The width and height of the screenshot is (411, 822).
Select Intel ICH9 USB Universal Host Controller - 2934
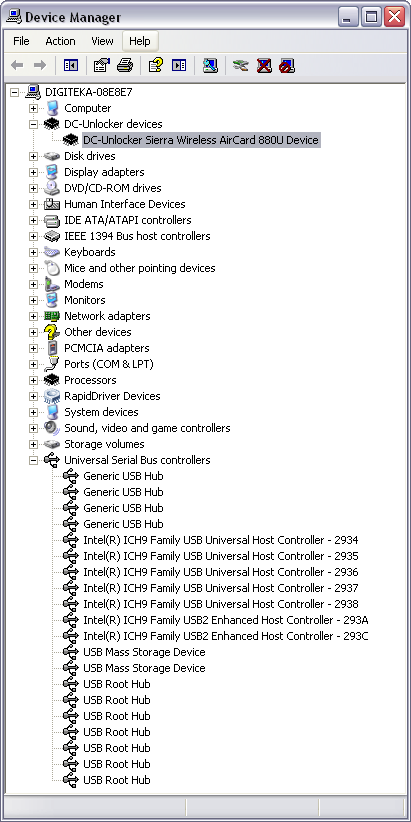221,540
